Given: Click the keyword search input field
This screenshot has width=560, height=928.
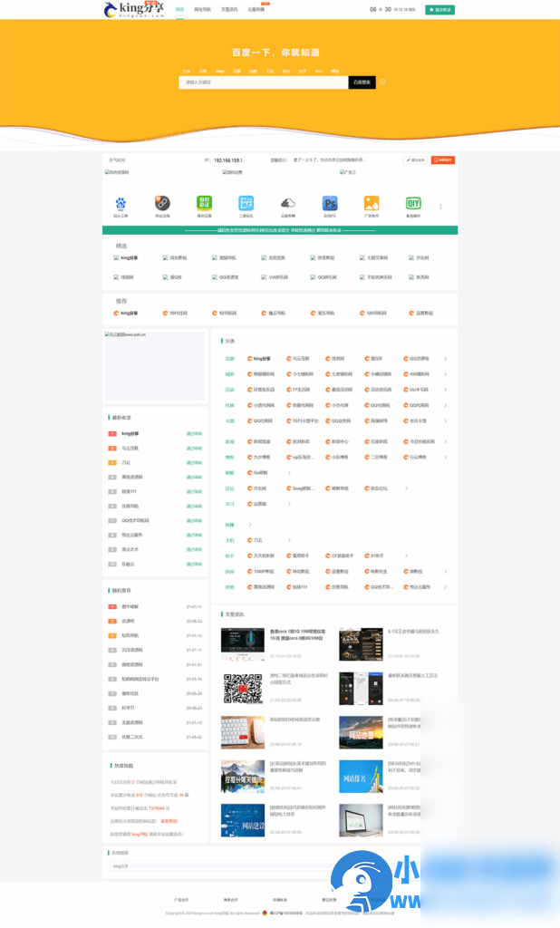Looking at the screenshot, I should tap(264, 82).
